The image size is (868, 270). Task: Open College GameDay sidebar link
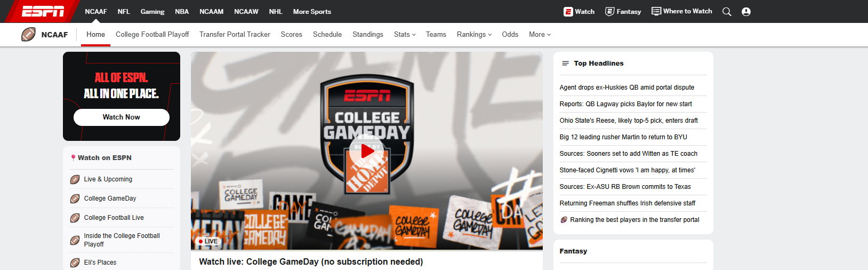tap(110, 198)
